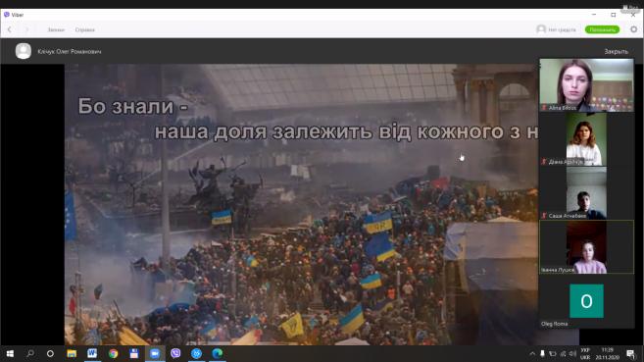Open the Zoom app in taskbar
Viewport: 644px width, 362px height.
pyautogui.click(x=155, y=353)
